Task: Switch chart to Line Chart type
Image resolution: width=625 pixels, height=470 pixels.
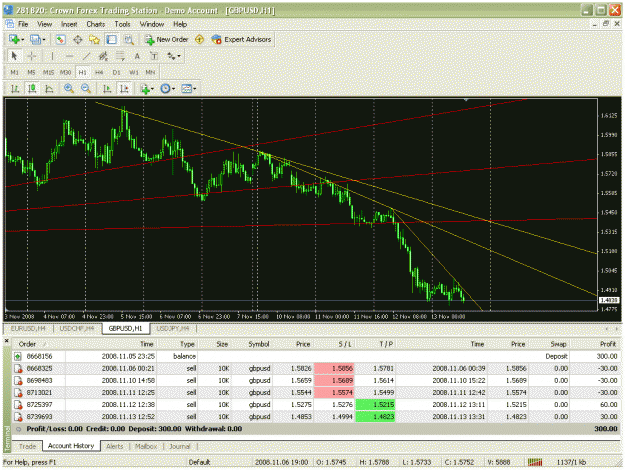Action: click(49, 88)
